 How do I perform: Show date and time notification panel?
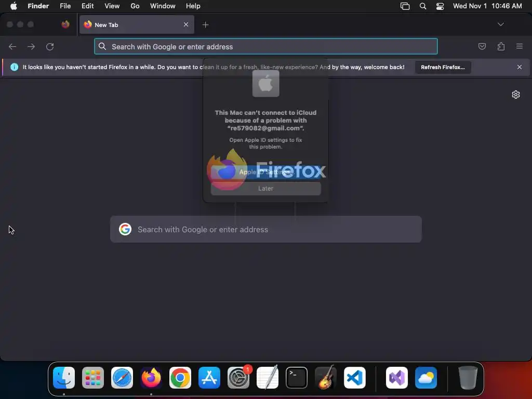[487, 6]
